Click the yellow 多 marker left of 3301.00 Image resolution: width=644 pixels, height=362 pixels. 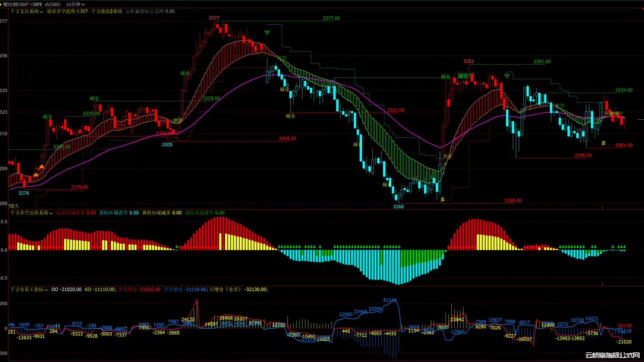click(x=603, y=143)
